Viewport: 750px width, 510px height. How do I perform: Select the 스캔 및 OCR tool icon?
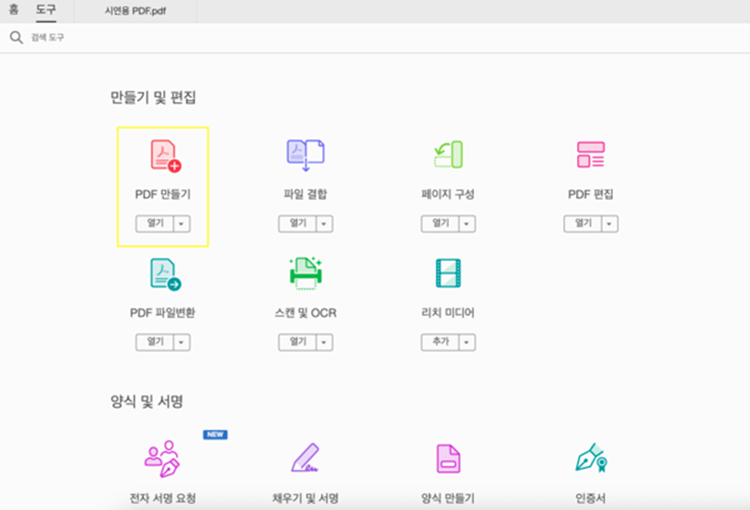tap(306, 273)
